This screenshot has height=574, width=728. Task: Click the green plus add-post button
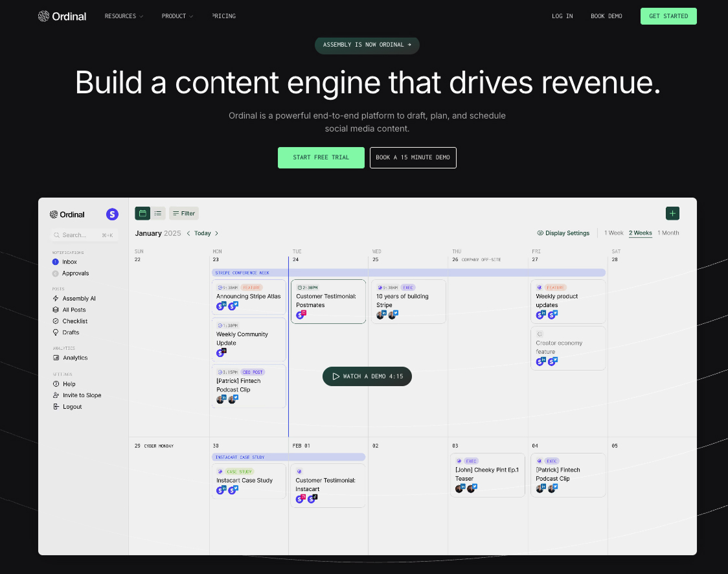pos(672,213)
